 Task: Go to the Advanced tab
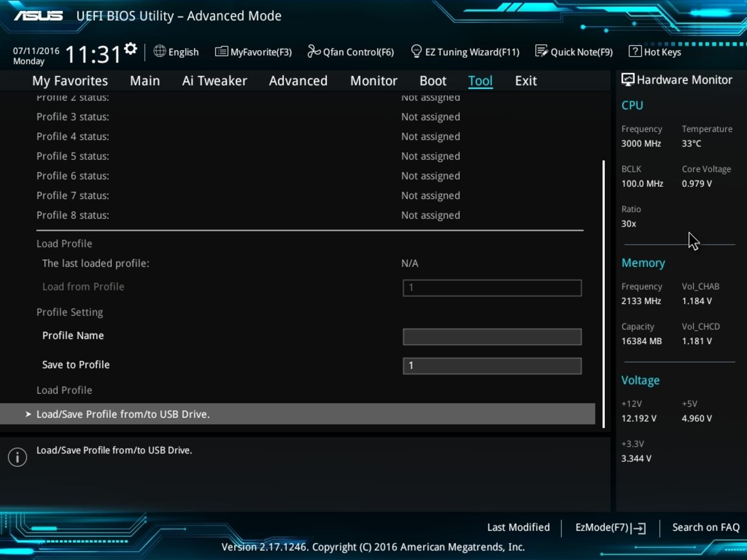pos(298,81)
